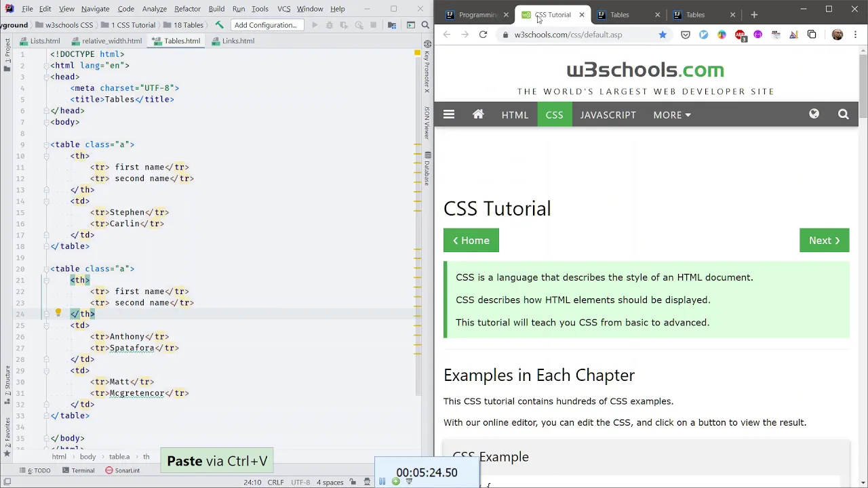This screenshot has height=488, width=868.
Task: Open Chrome three-dot menu
Action: tap(856, 35)
